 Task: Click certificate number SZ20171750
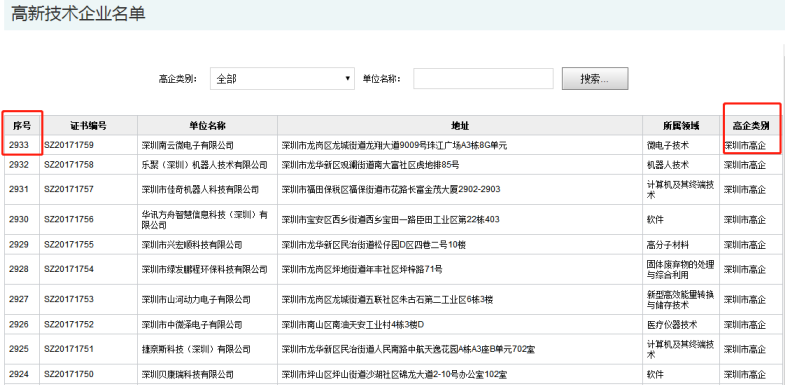coord(69,374)
